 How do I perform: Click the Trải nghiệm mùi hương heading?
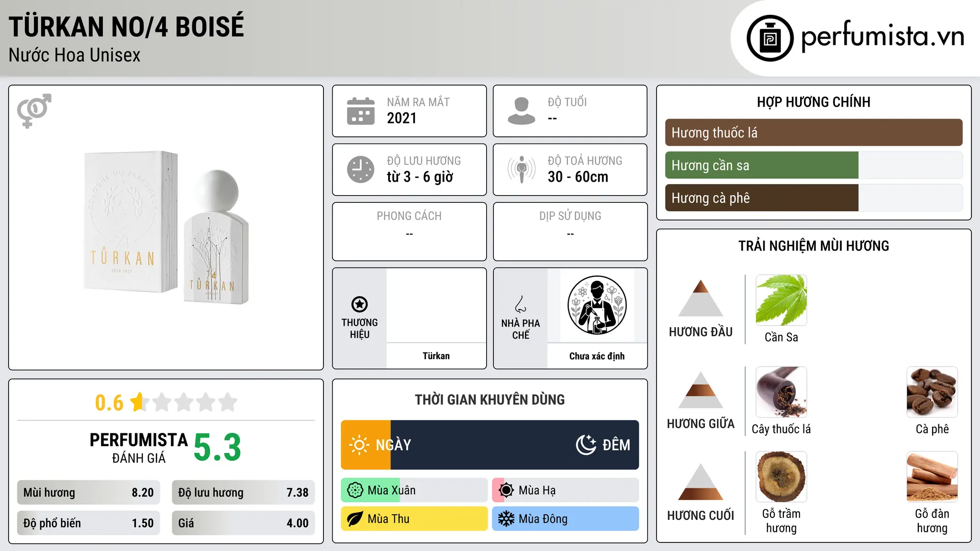click(x=813, y=246)
